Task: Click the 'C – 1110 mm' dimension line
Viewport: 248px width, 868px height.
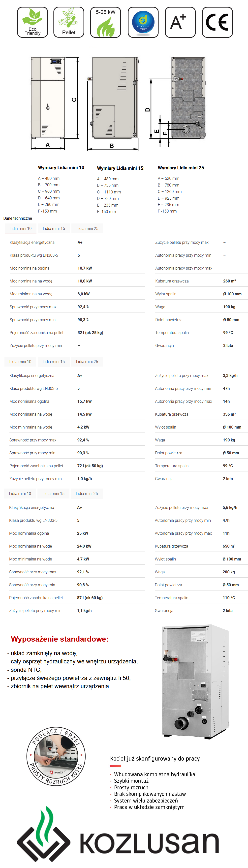Action: click(109, 192)
